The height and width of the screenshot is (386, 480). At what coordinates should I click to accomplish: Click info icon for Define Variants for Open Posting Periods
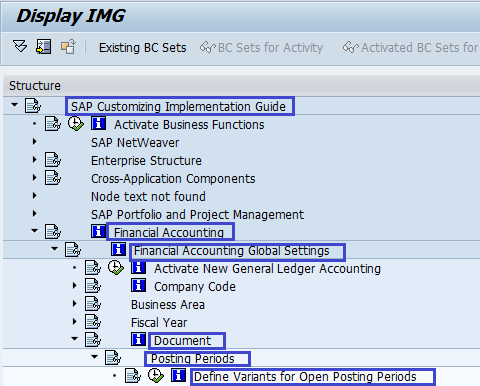coord(179,375)
